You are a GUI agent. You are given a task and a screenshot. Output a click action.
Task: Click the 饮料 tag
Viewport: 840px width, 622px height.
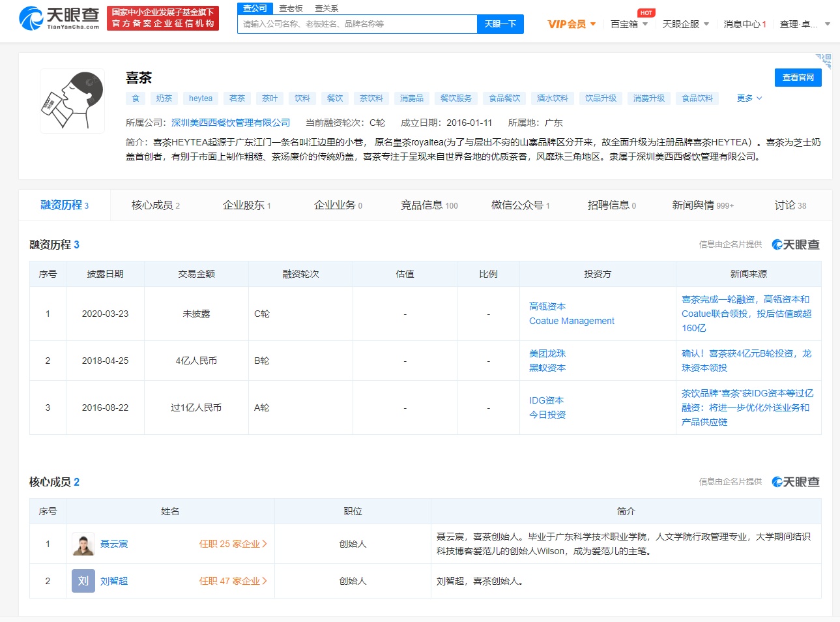(x=302, y=98)
